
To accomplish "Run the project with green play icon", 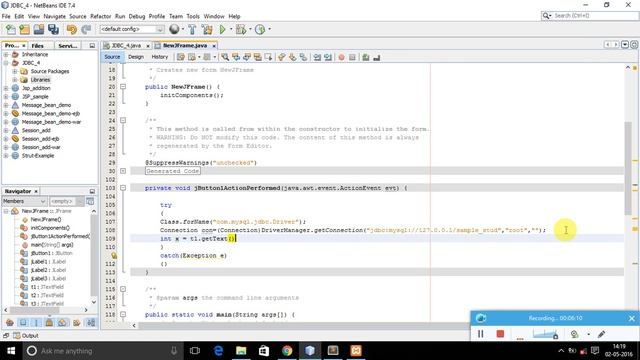I will tap(222, 29).
